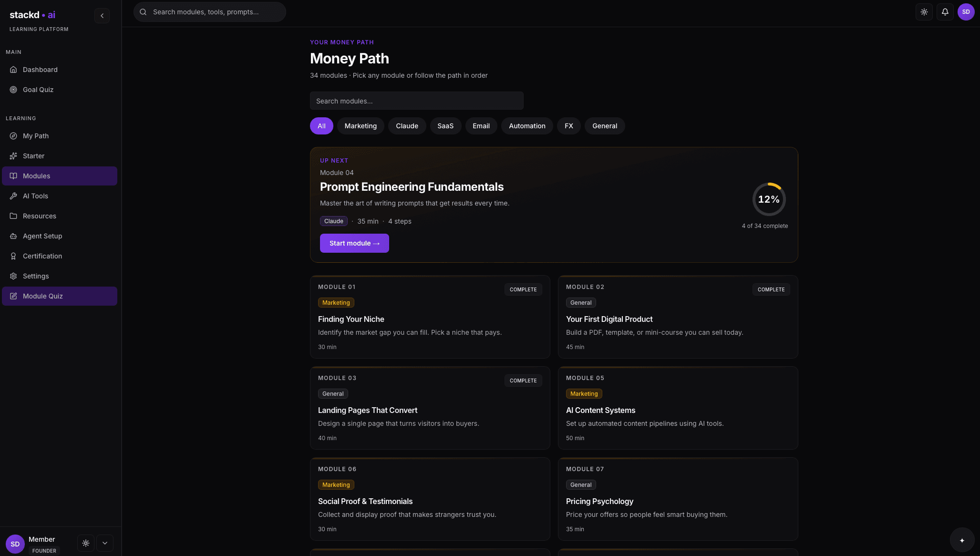Open Resources from the sidebar
Screen dimensions: 980x556
pyautogui.click(x=60, y=216)
